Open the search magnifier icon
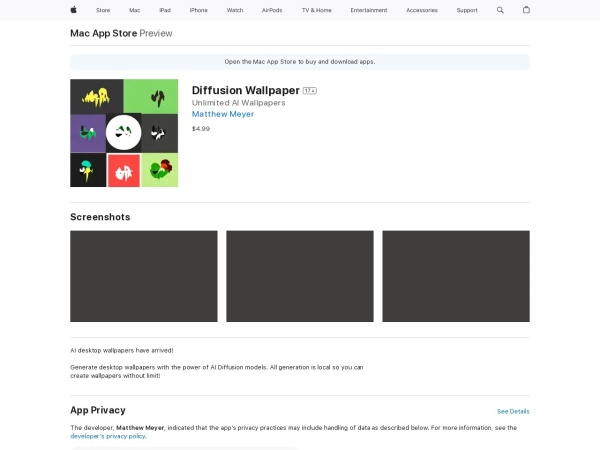 tap(501, 10)
